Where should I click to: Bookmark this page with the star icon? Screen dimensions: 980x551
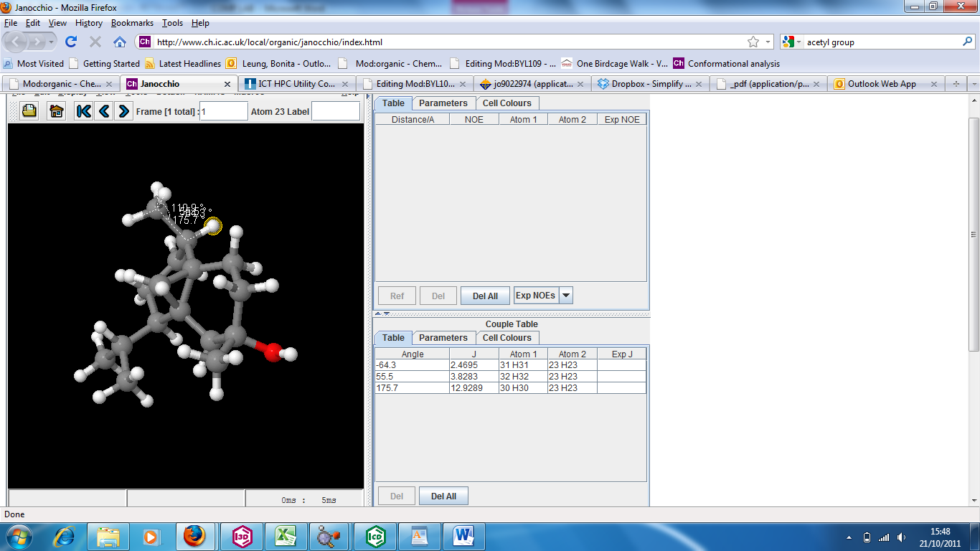[x=753, y=42]
